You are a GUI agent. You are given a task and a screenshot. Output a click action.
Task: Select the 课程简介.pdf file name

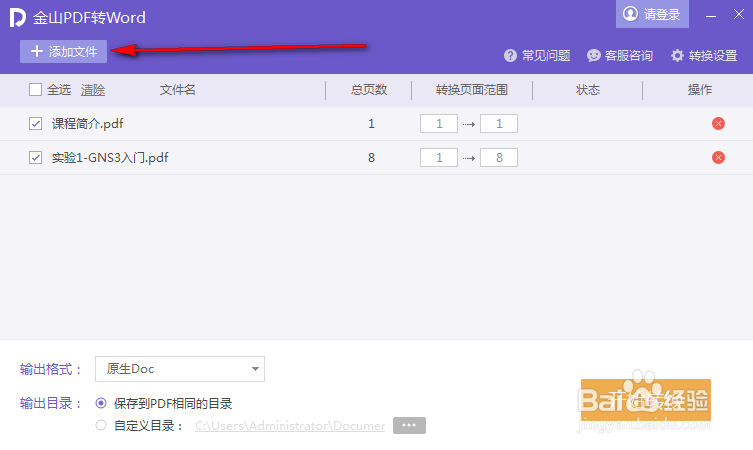87,124
